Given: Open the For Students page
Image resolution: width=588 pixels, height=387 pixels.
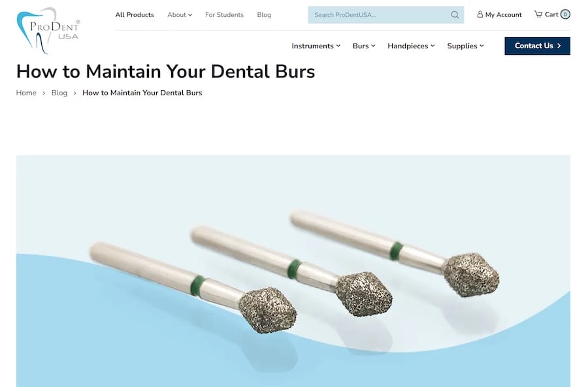Looking at the screenshot, I should [x=224, y=15].
